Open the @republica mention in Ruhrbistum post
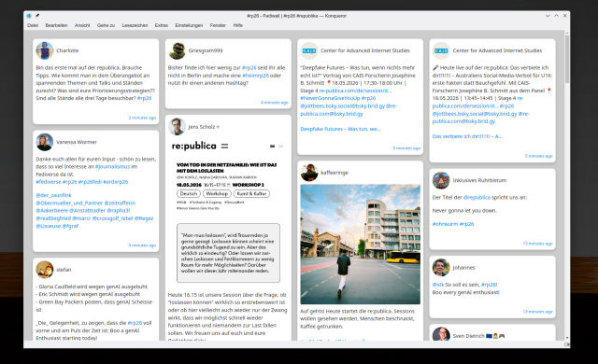598x364 pixels. coord(477,197)
